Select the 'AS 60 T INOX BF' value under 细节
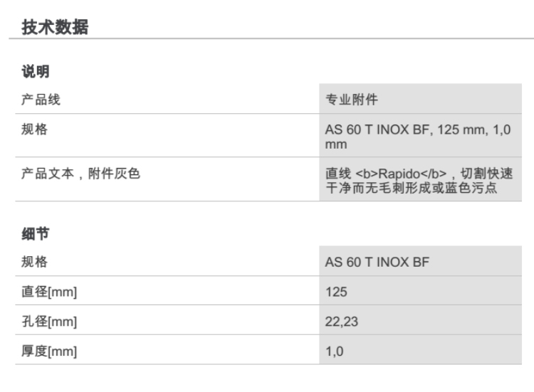 [x=377, y=263]
